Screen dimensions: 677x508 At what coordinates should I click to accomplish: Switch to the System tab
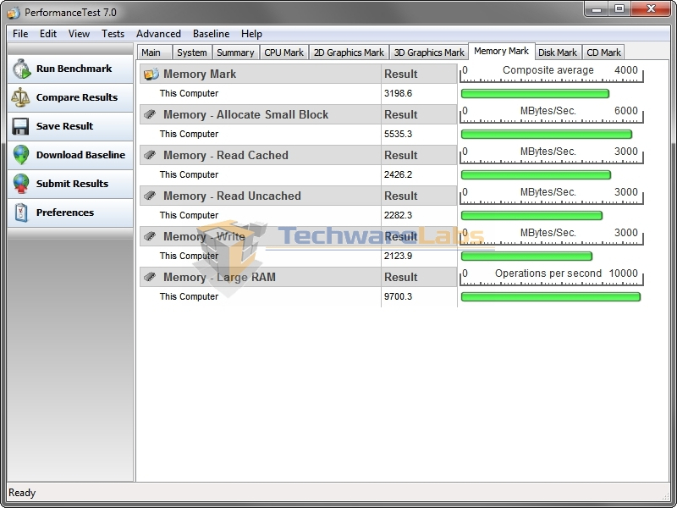click(x=192, y=52)
